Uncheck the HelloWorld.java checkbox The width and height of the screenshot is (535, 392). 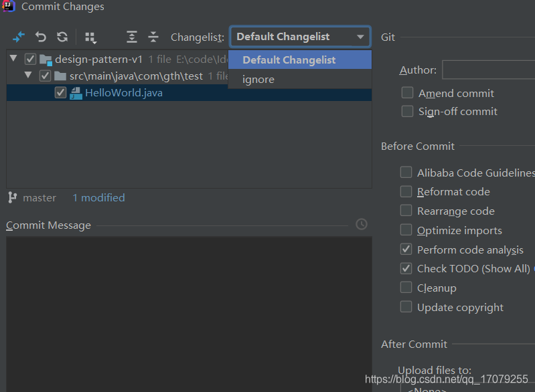pyautogui.click(x=60, y=93)
